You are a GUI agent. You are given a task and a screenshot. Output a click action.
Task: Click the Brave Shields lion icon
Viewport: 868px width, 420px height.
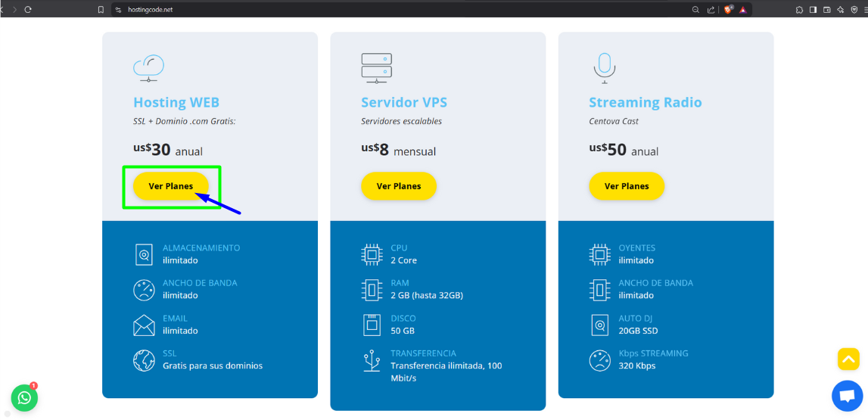click(728, 10)
